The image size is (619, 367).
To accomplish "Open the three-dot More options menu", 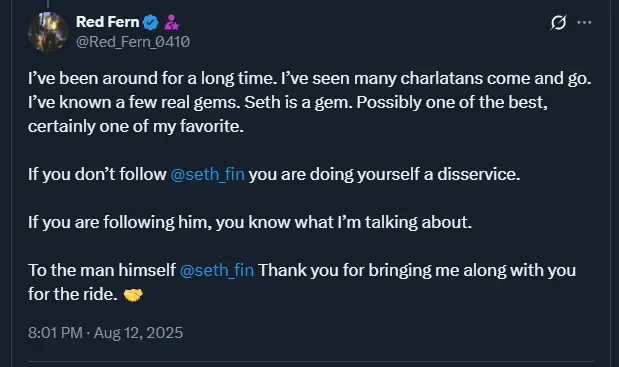I will click(584, 22).
